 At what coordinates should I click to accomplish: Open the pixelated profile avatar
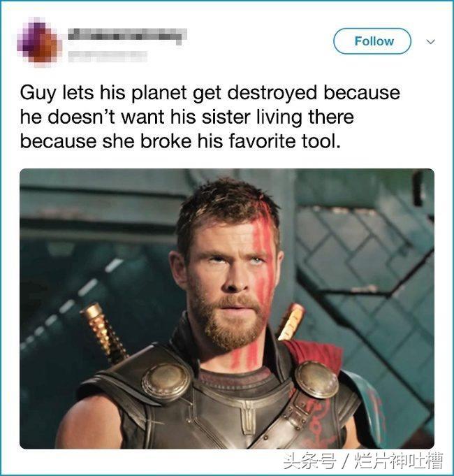(39, 42)
